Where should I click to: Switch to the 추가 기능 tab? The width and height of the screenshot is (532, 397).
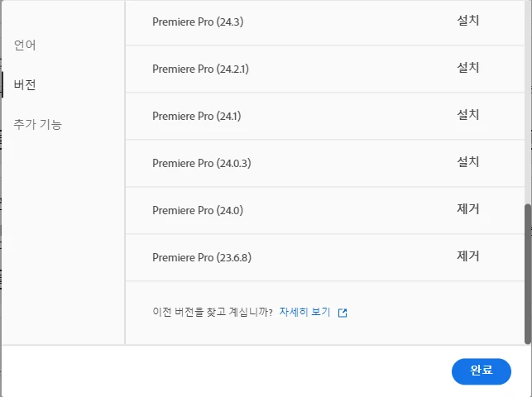pyautogui.click(x=38, y=124)
